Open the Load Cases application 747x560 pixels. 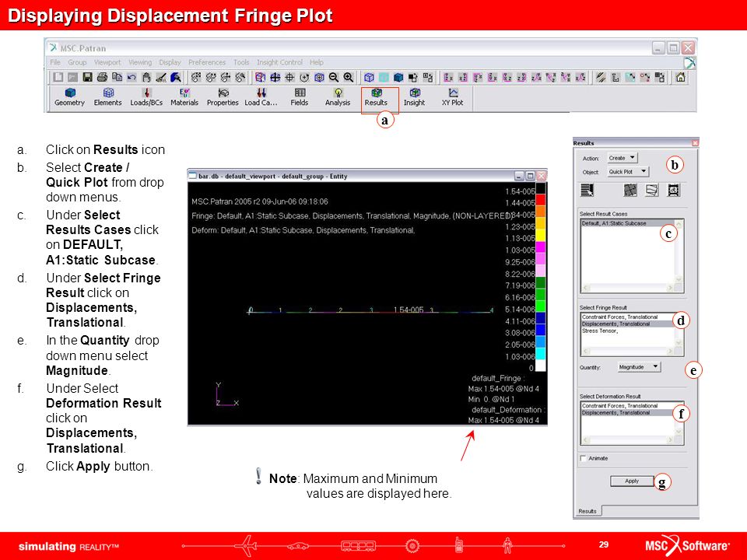pos(261,97)
